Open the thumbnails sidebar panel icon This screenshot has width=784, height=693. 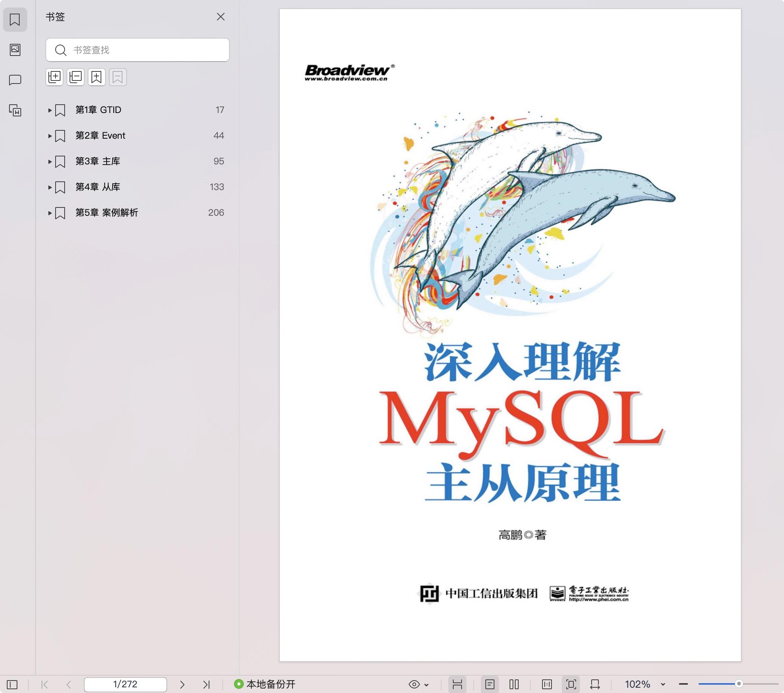point(15,49)
